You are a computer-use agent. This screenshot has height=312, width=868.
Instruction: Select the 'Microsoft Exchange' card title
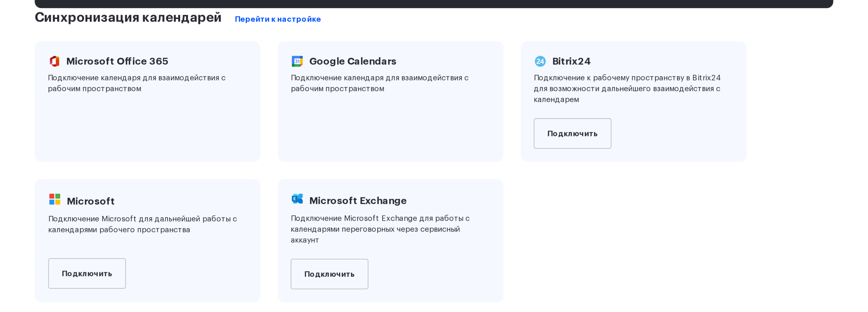pos(358,201)
